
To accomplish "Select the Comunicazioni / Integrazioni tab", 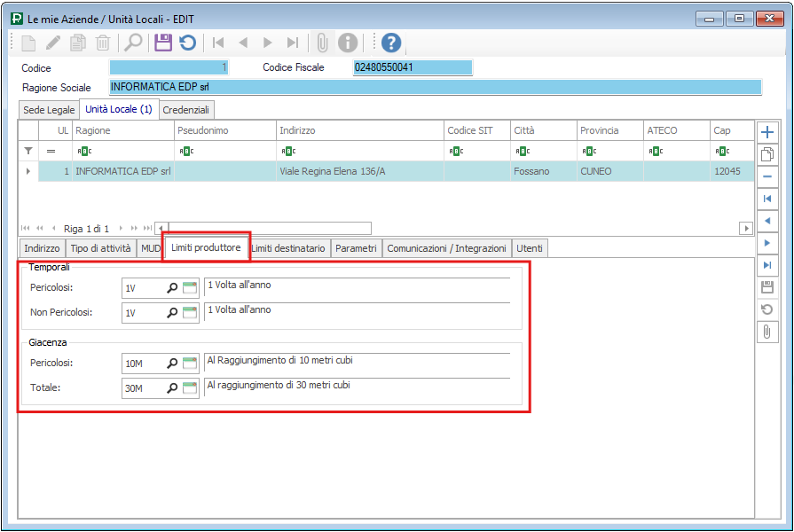I will coord(446,249).
